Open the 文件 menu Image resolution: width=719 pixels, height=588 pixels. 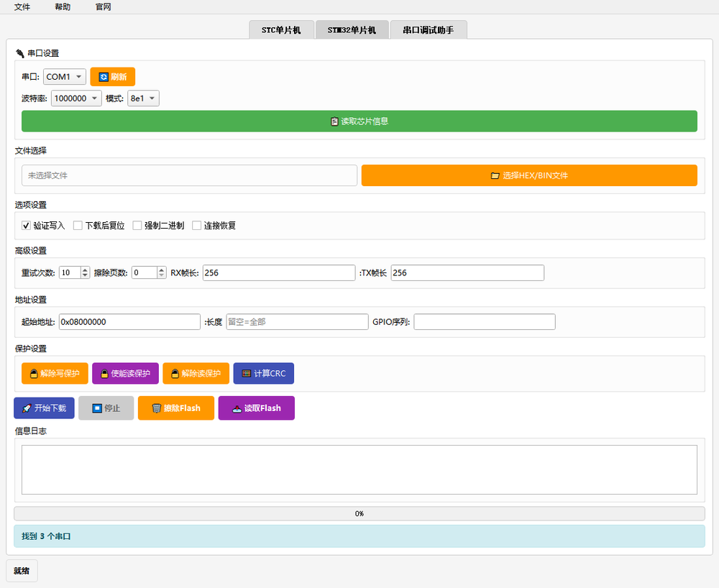click(22, 6)
